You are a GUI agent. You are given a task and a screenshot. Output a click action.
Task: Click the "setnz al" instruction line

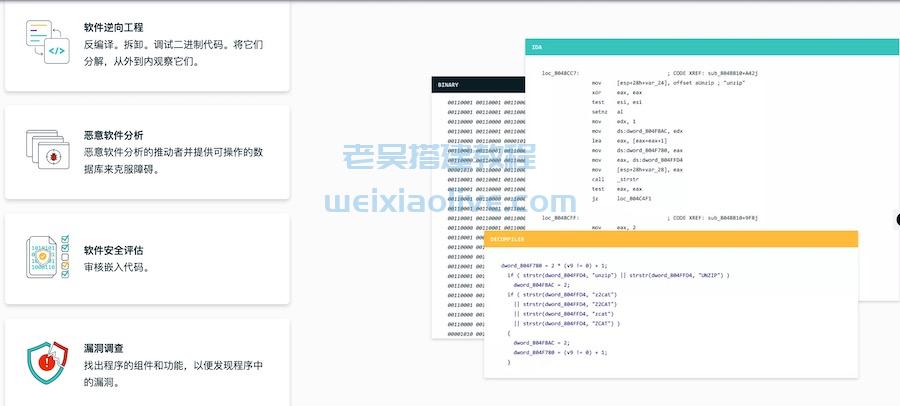(x=607, y=112)
